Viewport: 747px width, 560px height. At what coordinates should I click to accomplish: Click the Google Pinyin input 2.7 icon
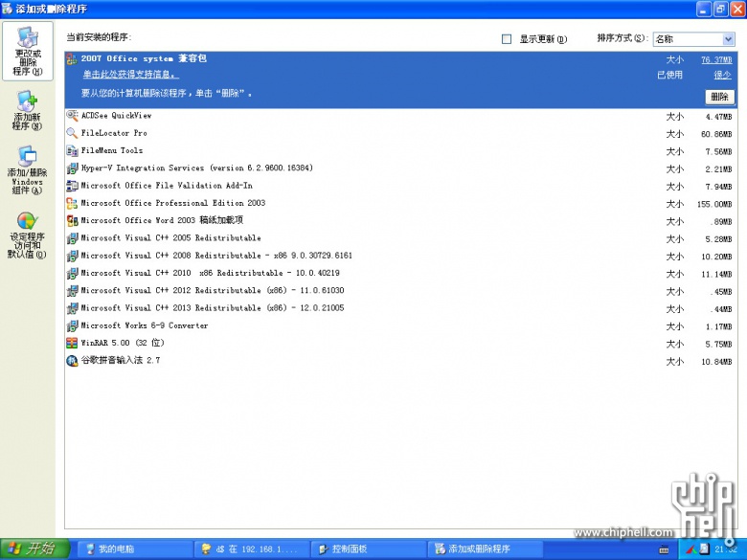pyautogui.click(x=72, y=361)
